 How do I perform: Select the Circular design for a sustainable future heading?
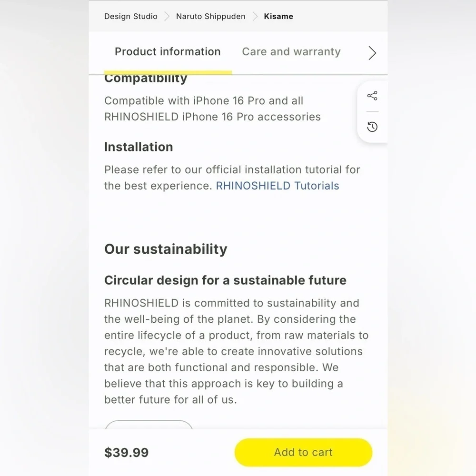tap(225, 280)
